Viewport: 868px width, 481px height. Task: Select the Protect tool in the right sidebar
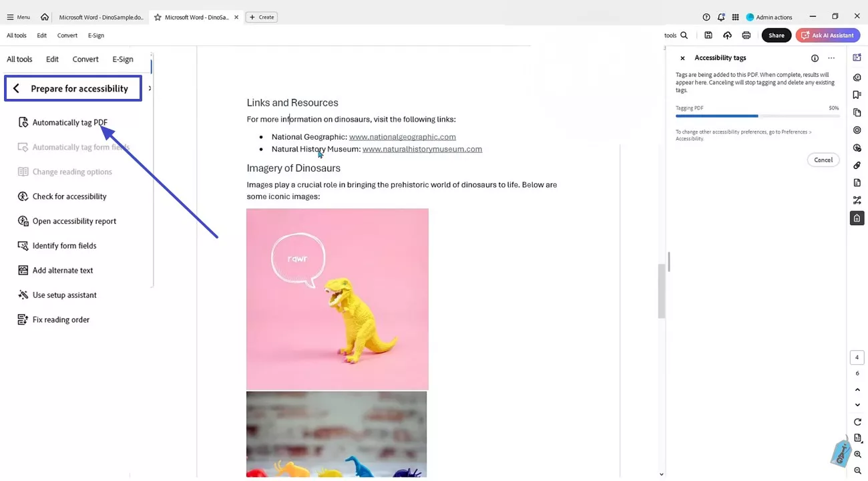(857, 218)
